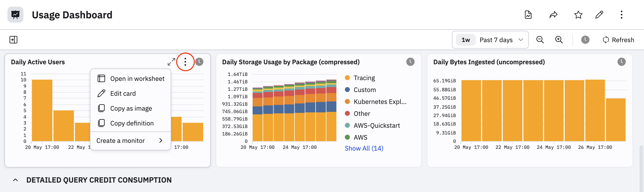Open the dashboard's top-right three-dot menu
The height and width of the screenshot is (192, 644).
click(621, 15)
